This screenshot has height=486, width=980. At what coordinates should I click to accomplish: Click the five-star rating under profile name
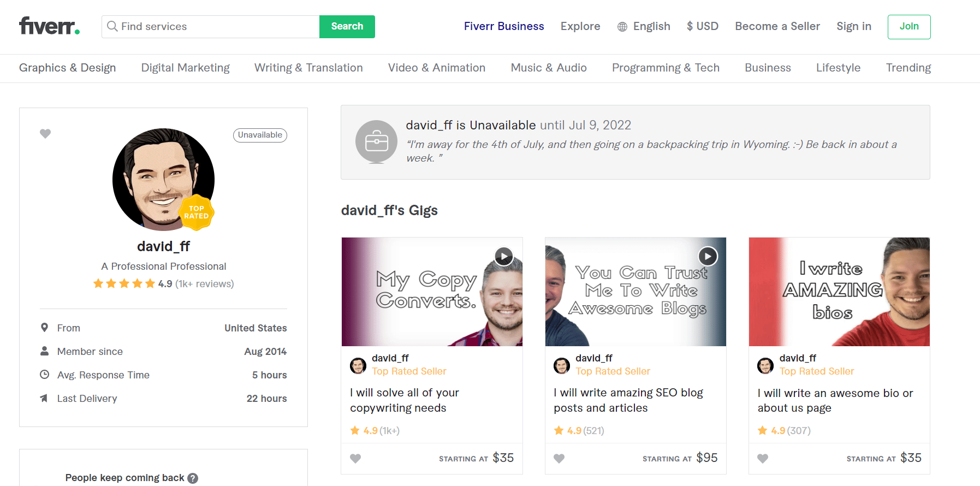(x=124, y=283)
